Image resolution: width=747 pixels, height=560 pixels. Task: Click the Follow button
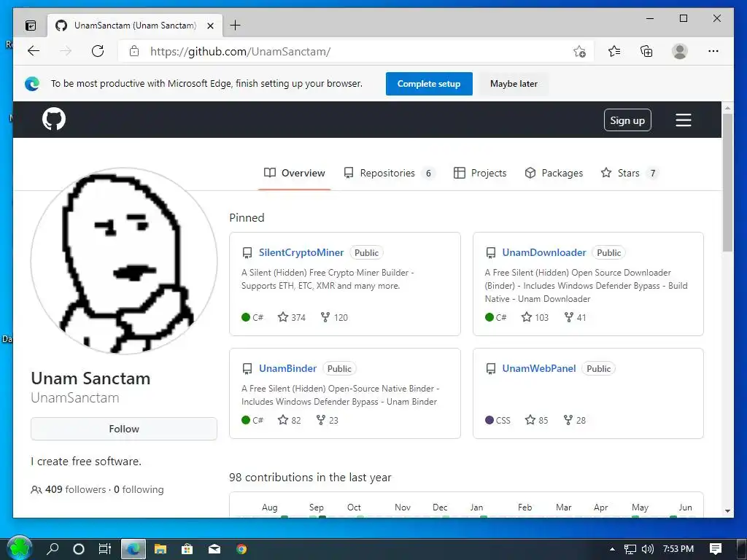click(124, 429)
